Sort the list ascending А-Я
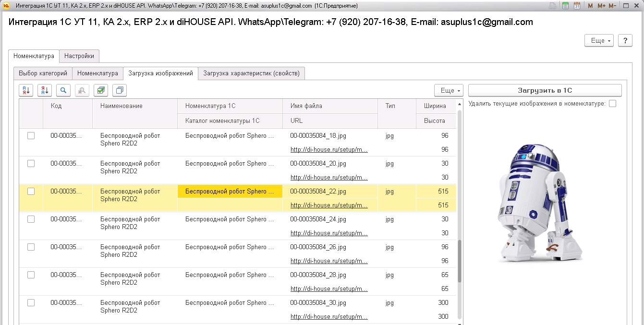Viewport: 644px width, 325px height. point(26,90)
